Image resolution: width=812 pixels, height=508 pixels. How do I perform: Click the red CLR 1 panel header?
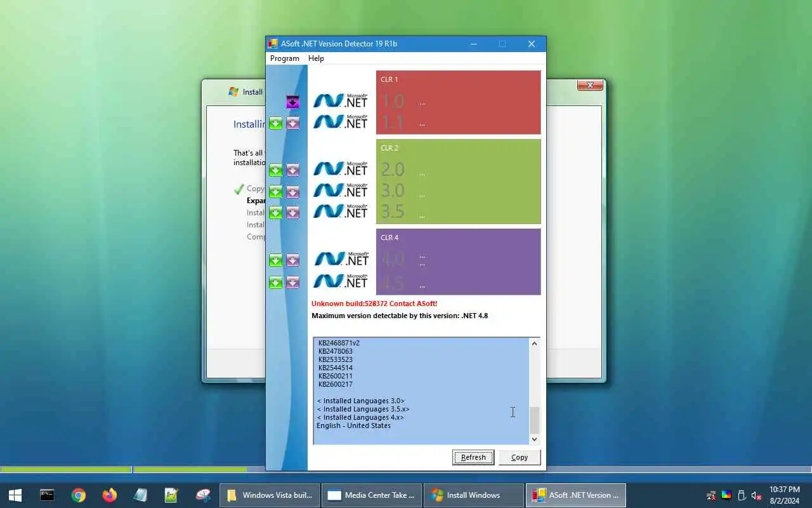(x=390, y=79)
